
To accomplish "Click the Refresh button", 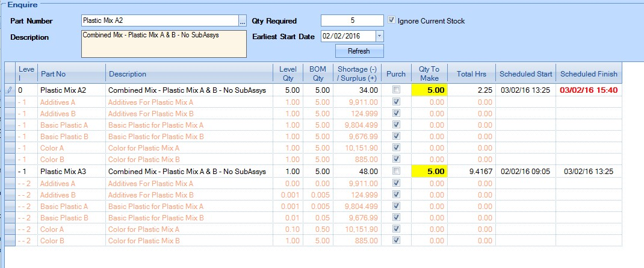I will pyautogui.click(x=358, y=51).
